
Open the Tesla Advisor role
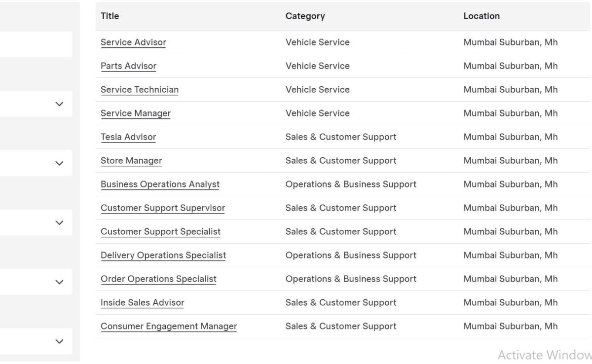(128, 137)
